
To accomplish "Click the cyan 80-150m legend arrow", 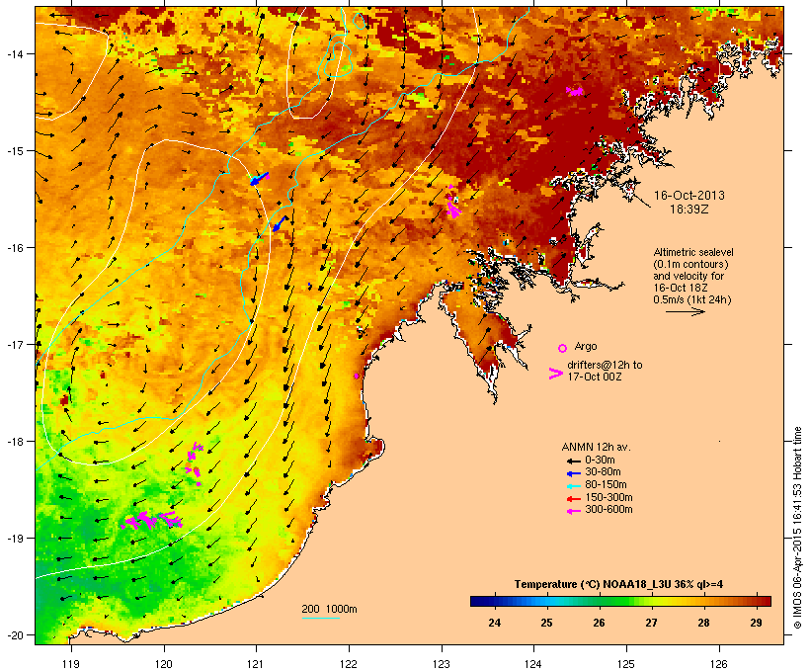I will coord(573,486).
